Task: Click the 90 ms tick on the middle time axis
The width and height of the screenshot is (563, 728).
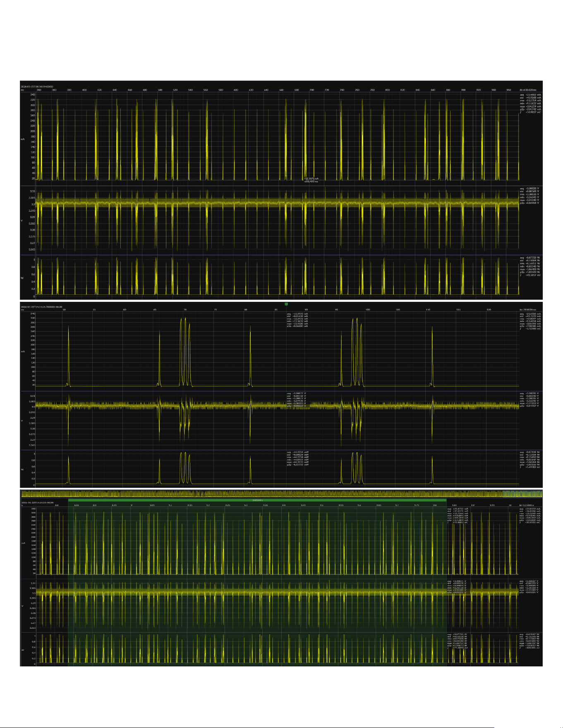Action: pos(306,309)
